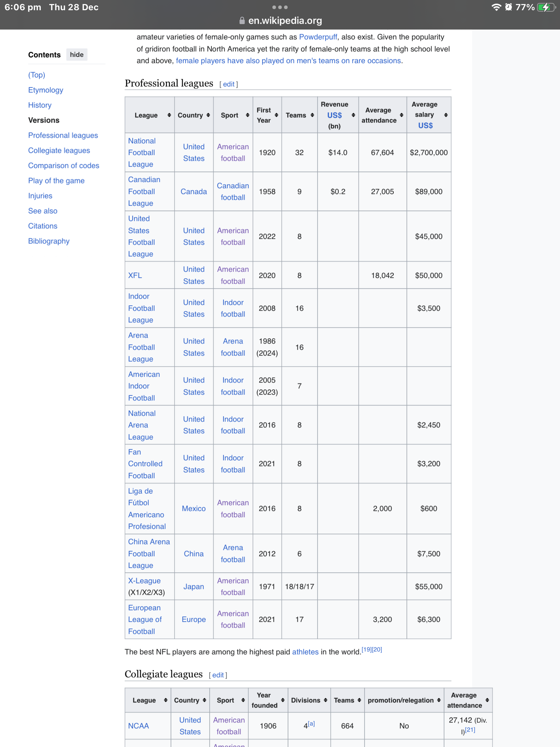Sort professional leagues by First Year
This screenshot has height=747, width=560.
click(276, 115)
